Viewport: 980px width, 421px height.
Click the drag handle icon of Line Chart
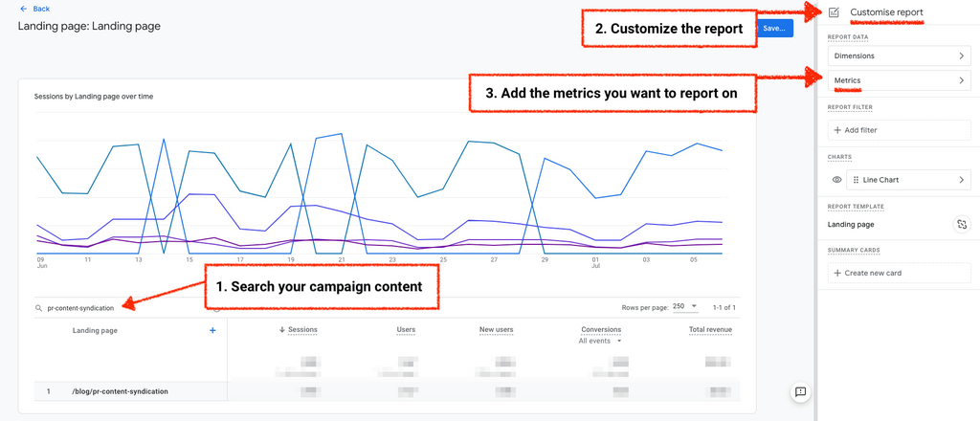tap(856, 180)
